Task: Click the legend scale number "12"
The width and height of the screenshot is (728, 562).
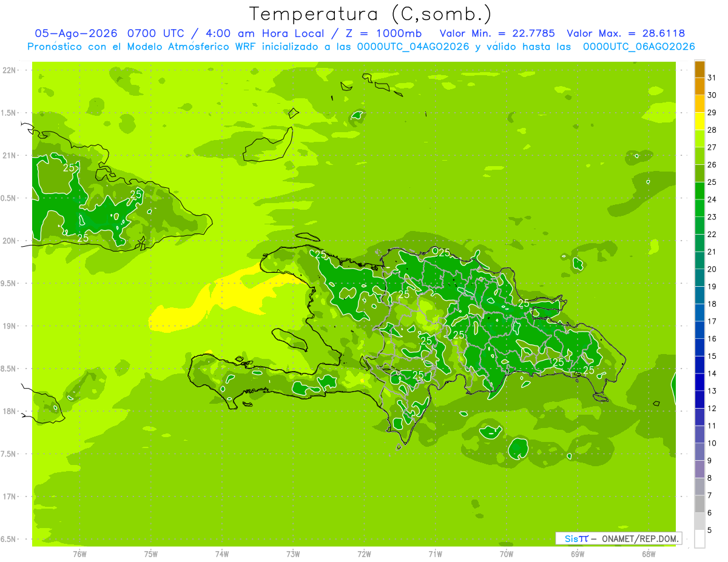Action: tap(712, 409)
